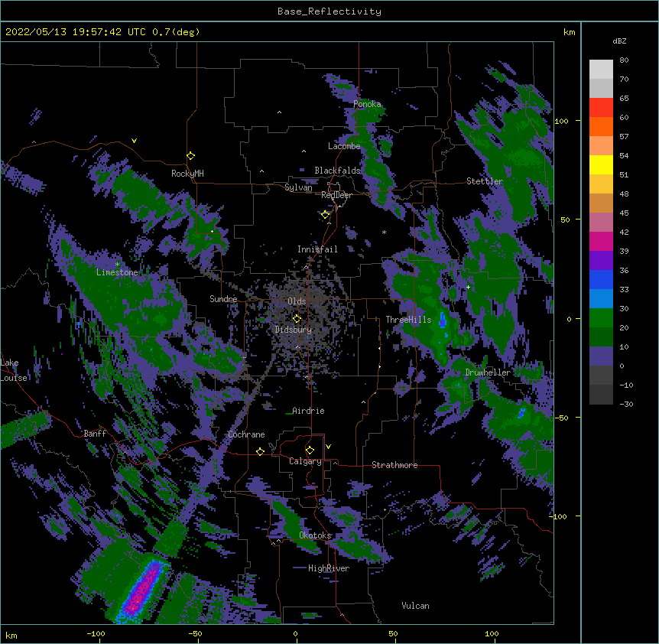Click the Vulcan label
The height and width of the screenshot is (644, 659).
coord(415,606)
